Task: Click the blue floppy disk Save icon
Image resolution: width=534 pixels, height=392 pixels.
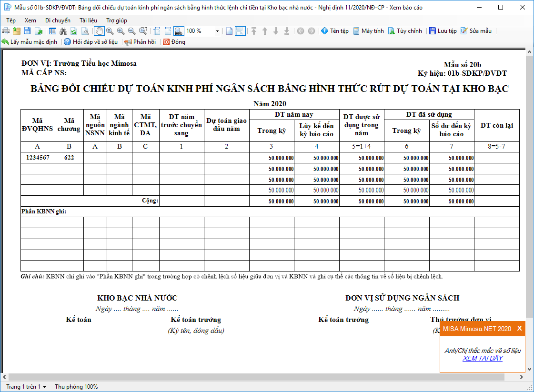Action: (x=28, y=31)
